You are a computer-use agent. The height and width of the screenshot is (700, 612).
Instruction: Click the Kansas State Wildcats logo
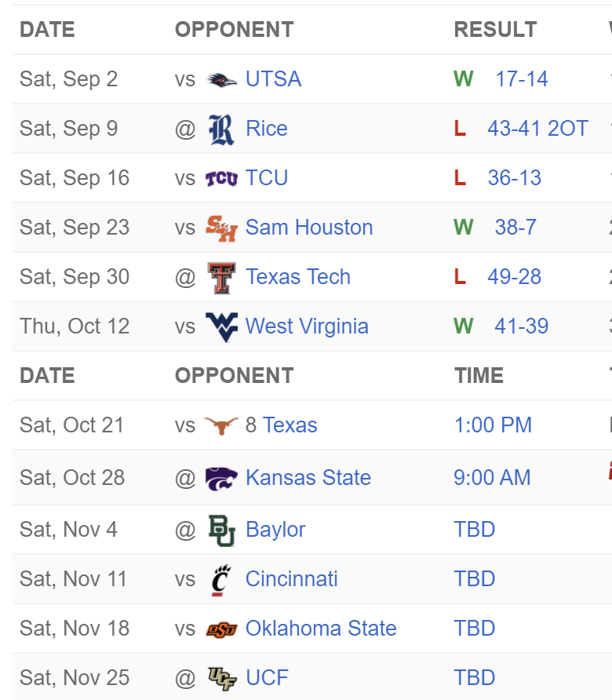point(221,478)
